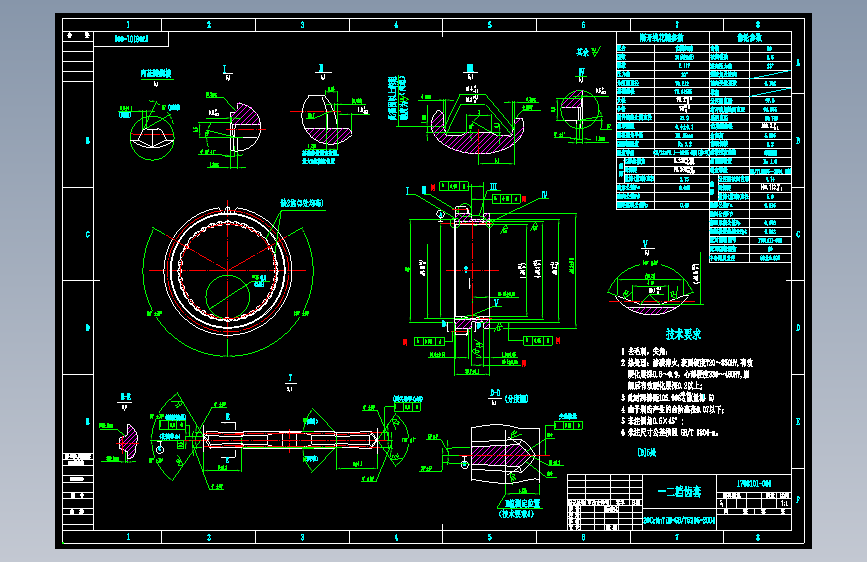Select the large ring gear front view
This screenshot has width=867, height=562.
pyautogui.click(x=228, y=271)
